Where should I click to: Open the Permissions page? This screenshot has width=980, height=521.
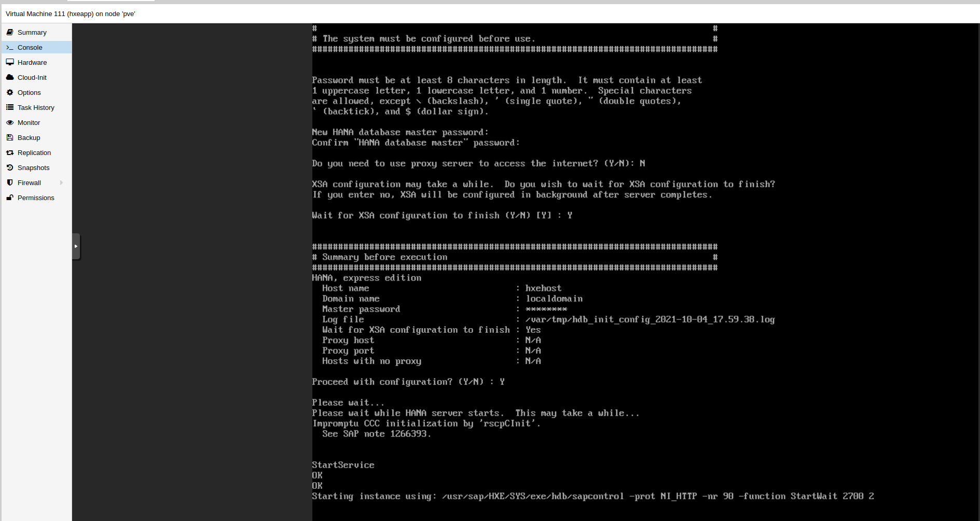click(37, 198)
